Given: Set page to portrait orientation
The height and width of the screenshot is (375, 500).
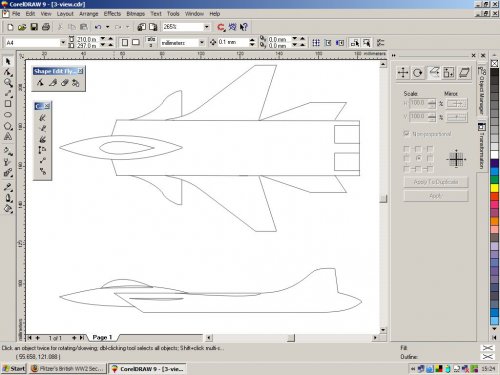Looking at the screenshot, I should [125, 42].
